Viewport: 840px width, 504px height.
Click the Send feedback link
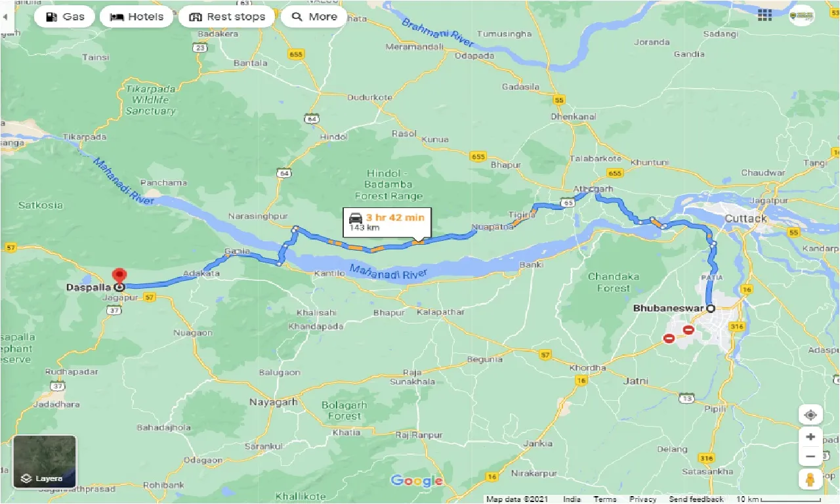696,499
